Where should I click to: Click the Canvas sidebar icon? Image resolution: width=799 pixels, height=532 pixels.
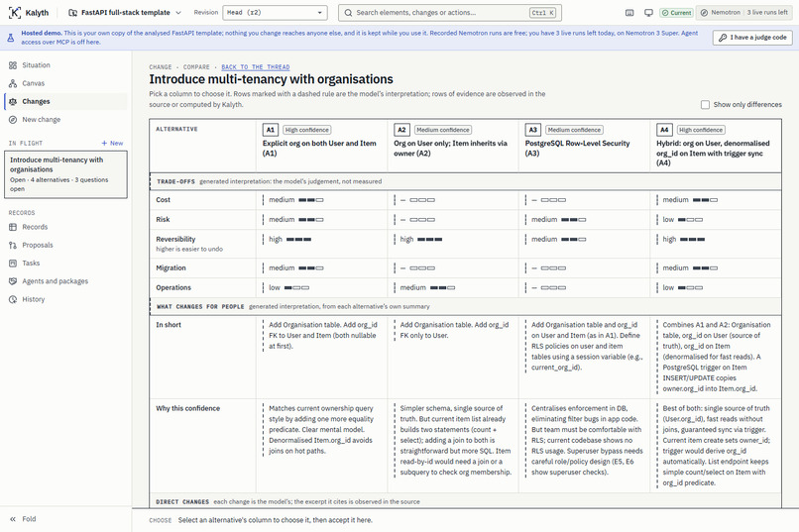(x=13, y=83)
